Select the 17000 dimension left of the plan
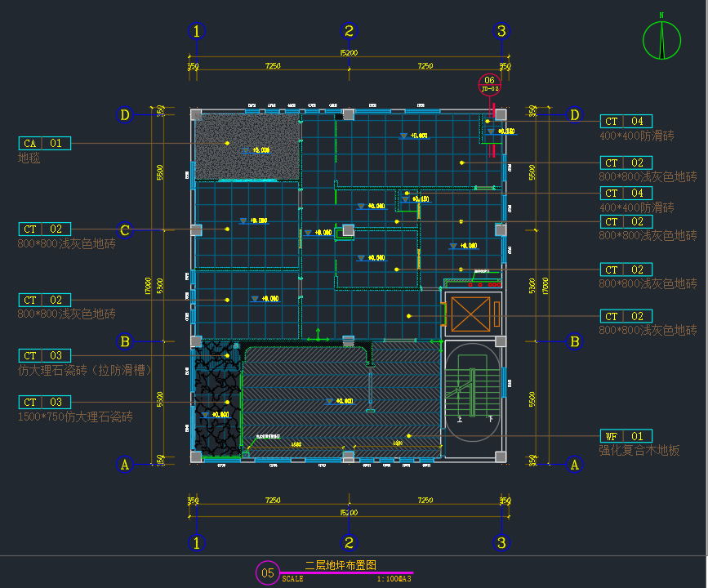 pyautogui.click(x=148, y=286)
